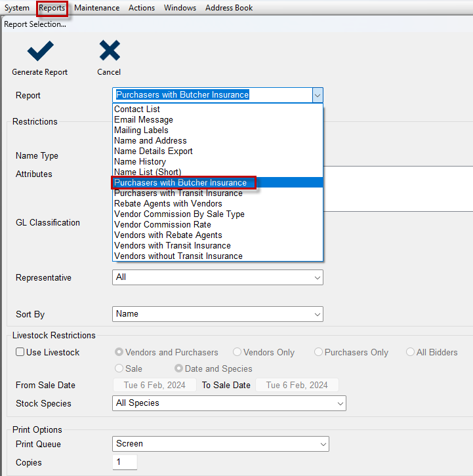Image resolution: width=473 pixels, height=476 pixels.
Task: Click the Generate Report checkmark icon
Action: point(40,50)
